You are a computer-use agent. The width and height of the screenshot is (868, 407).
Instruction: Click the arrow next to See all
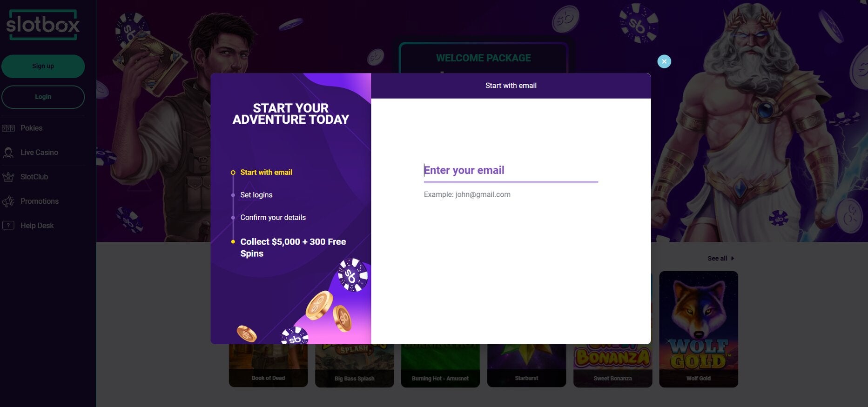coord(733,259)
